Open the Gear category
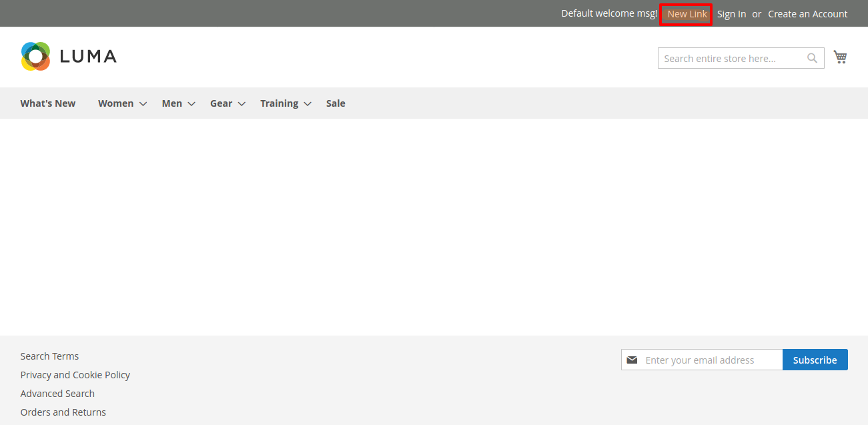868x425 pixels. [x=221, y=103]
